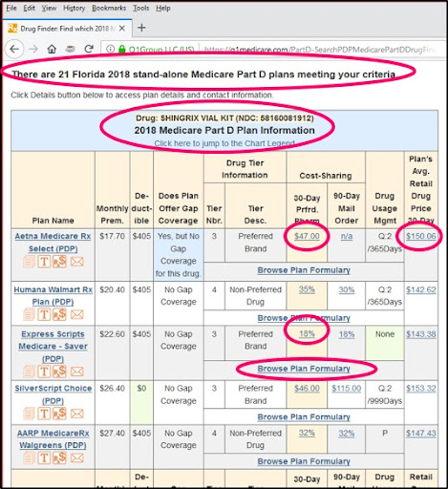The height and width of the screenshot is (489, 448).
Task: Click the T icon under AARP MedicareRx Walgreens
Action: (44, 458)
